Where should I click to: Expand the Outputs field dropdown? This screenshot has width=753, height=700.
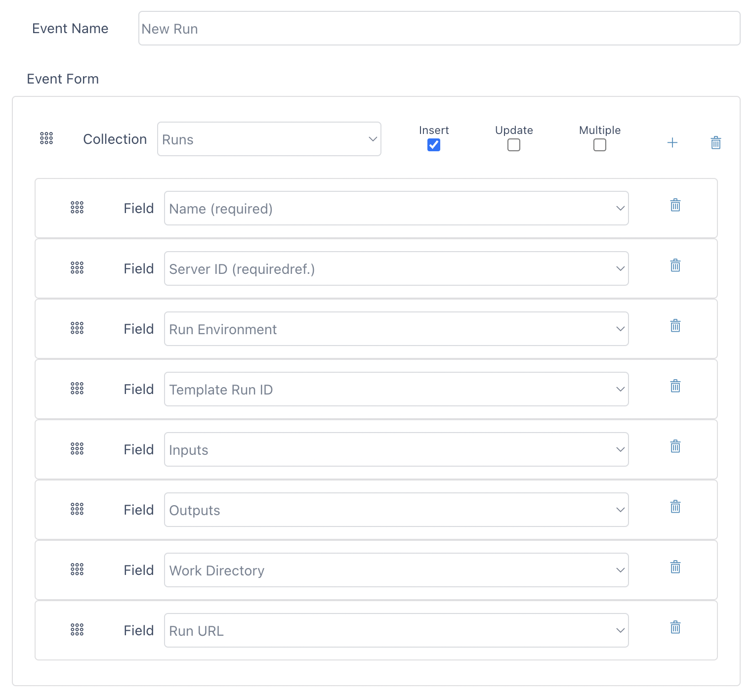tap(396, 510)
